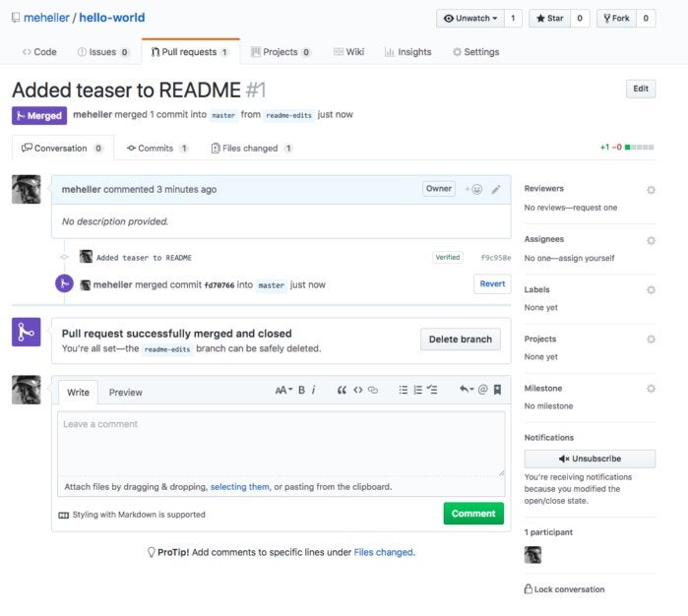Select the Commits tab
Image resolution: width=688 pixels, height=616 pixels.
157,149
